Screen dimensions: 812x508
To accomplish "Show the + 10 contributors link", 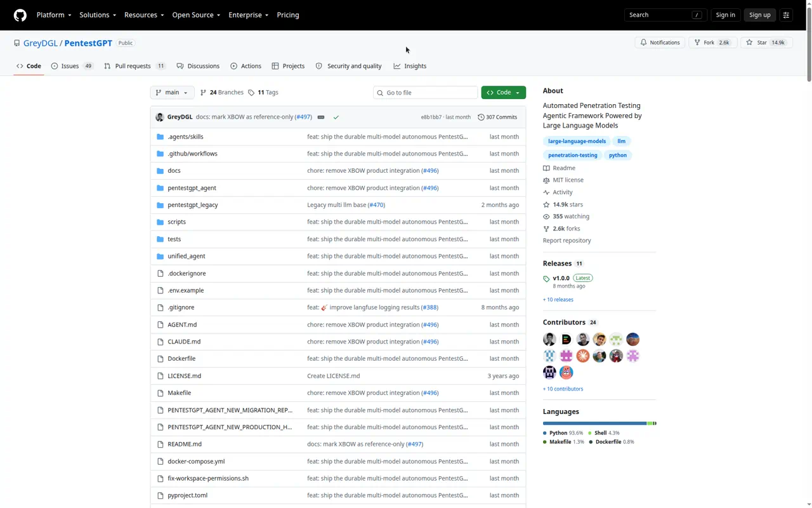I will 563,389.
